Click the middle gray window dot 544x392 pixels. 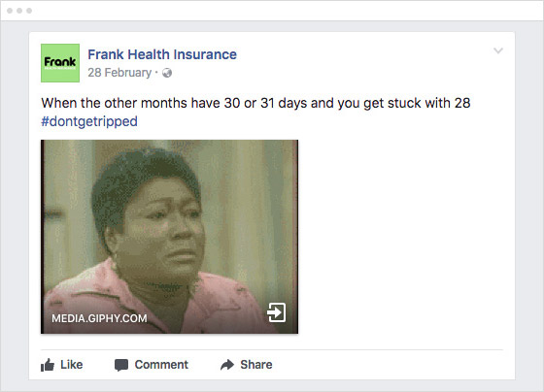pos(19,11)
